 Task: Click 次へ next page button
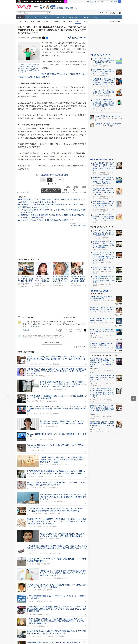click(61, 180)
